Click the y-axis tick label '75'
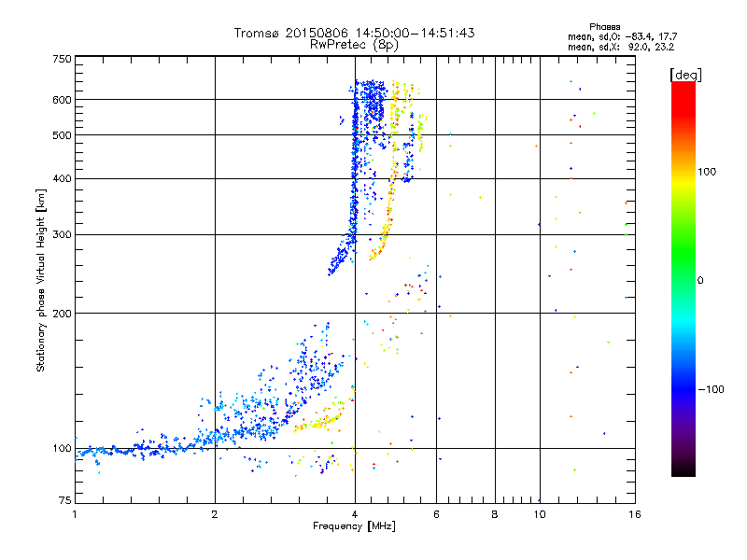Viewport: 747px width, 560px height. click(64, 500)
